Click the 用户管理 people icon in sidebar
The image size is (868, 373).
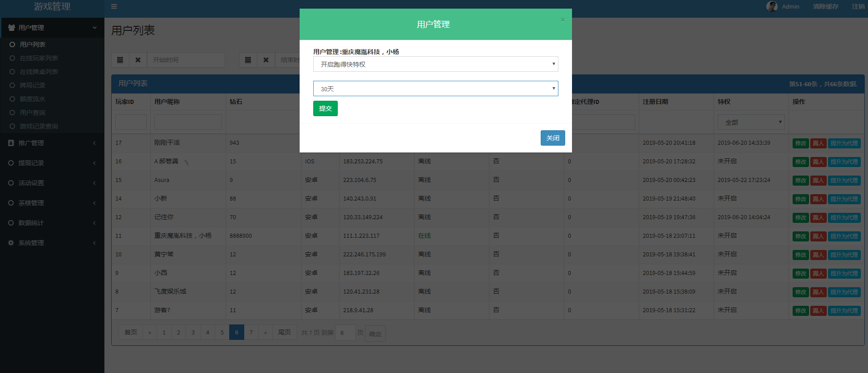point(11,28)
